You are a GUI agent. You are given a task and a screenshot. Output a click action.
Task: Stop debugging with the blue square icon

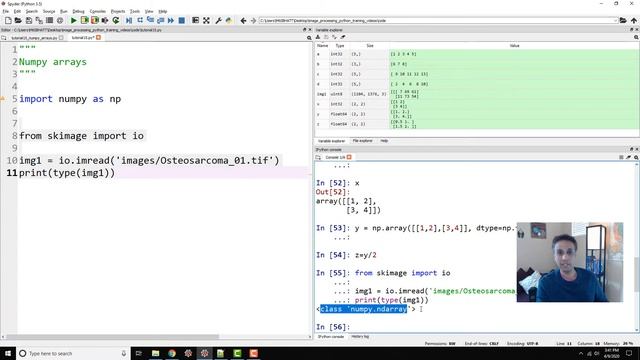click(x=182, y=20)
